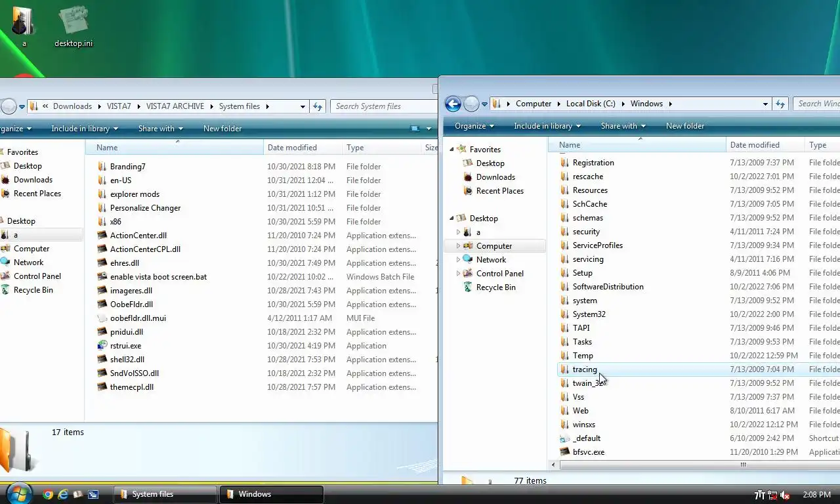Click the Start orb on taskbar

[x=18, y=493]
